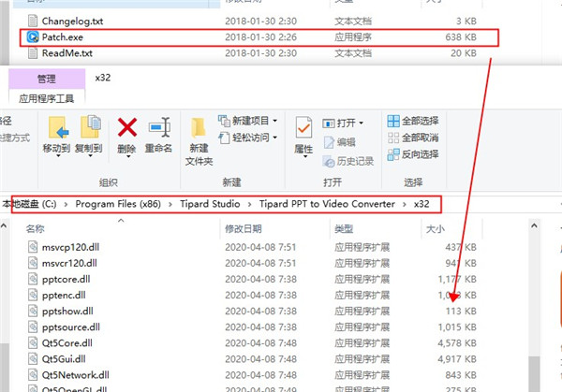Click the Open (打开) ribbon button
Screen dimensions: 562x392
coord(343,123)
